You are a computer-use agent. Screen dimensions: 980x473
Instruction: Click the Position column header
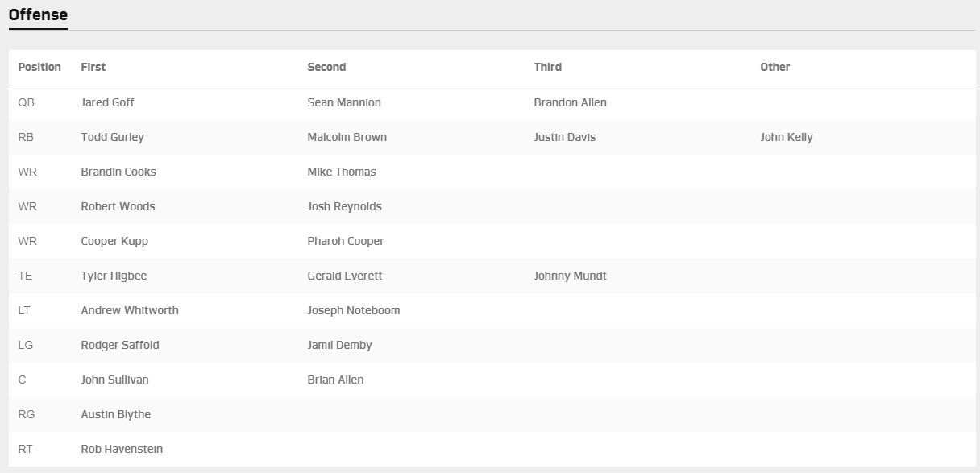[x=39, y=67]
